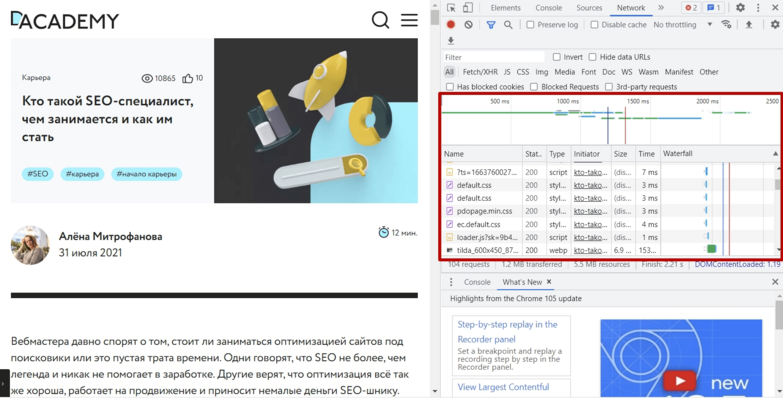This screenshot has height=399, width=783.
Task: Focus the Filter input field
Action: (494, 57)
